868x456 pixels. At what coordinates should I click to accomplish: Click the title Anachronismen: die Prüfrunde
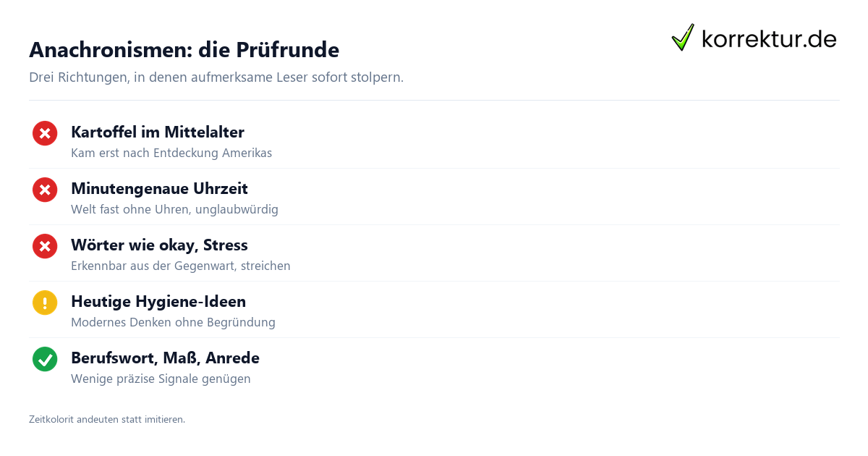pyautogui.click(x=184, y=50)
